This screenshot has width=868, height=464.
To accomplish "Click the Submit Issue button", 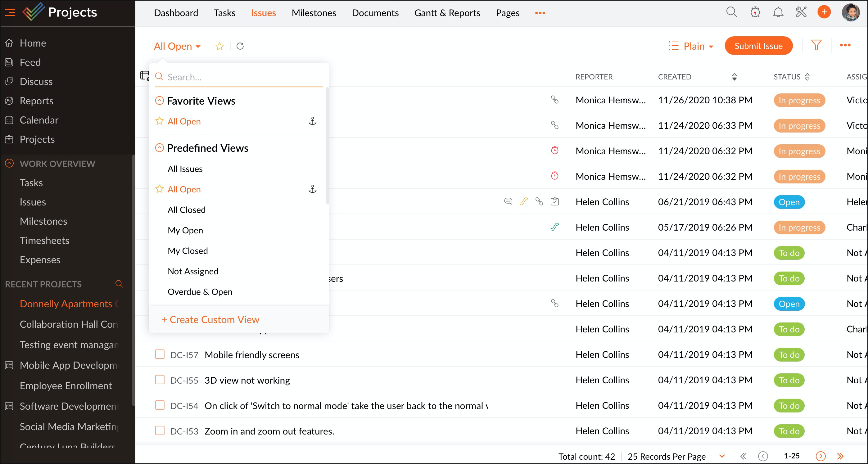I will [x=758, y=46].
